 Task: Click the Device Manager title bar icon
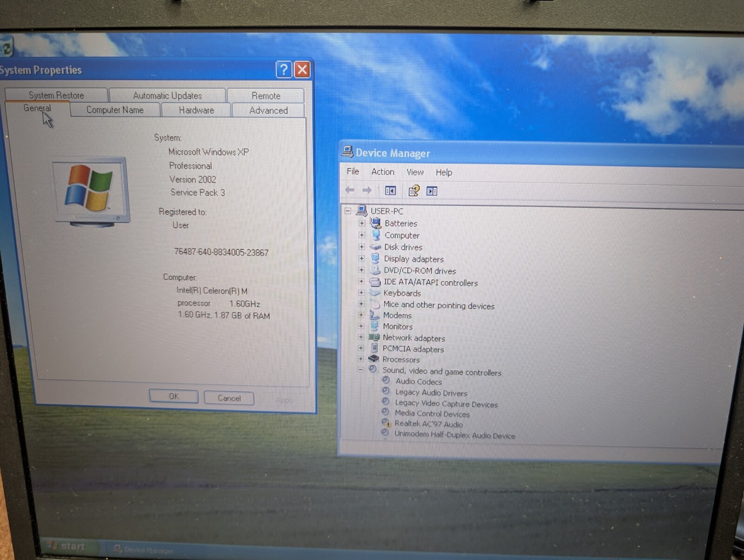(347, 152)
